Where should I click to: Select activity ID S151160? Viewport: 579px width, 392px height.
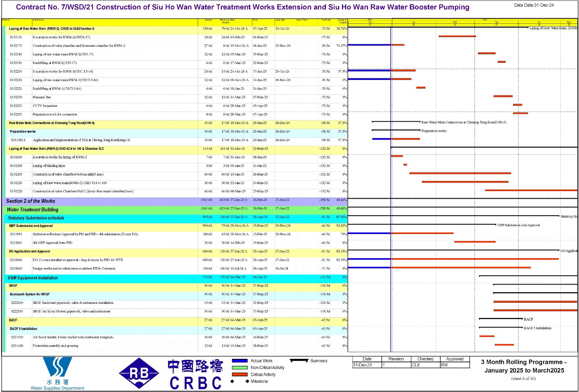16,158
